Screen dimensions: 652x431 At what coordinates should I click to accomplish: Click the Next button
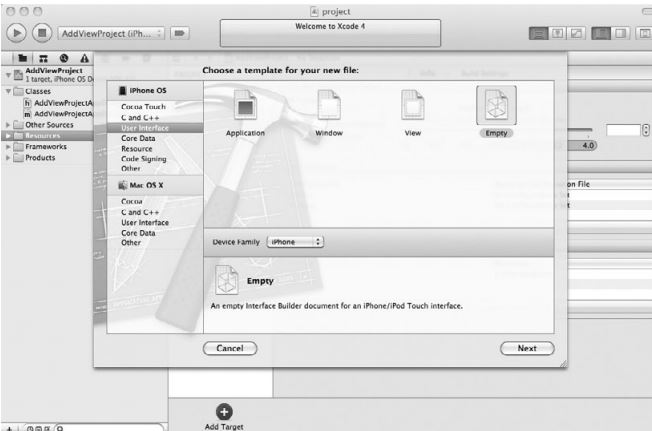(x=527, y=348)
